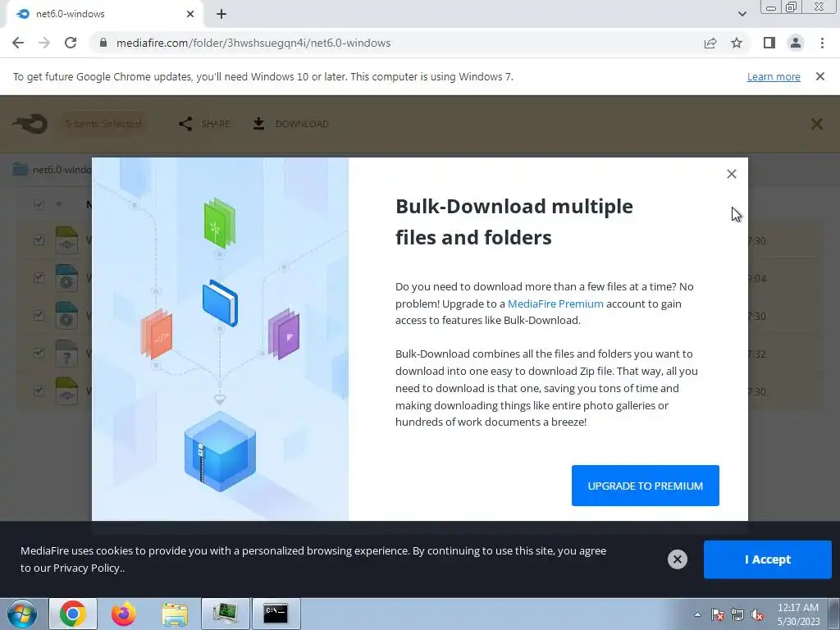Click the Download button in MediaFire toolbar

(291, 124)
